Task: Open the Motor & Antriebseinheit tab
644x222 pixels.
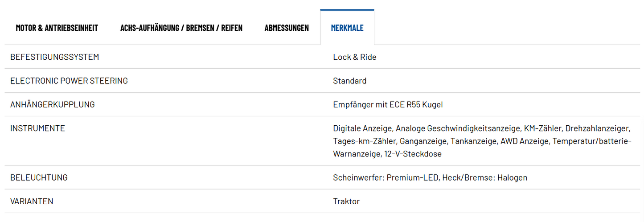Action: pos(57,28)
